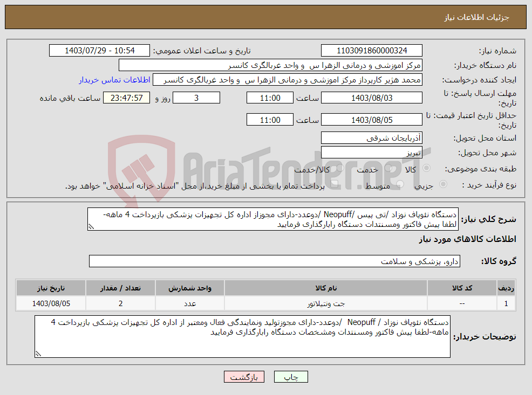The height and width of the screenshot is (395, 532).
Task: Choose the متوسط purchase type radio
Action: 400,184
